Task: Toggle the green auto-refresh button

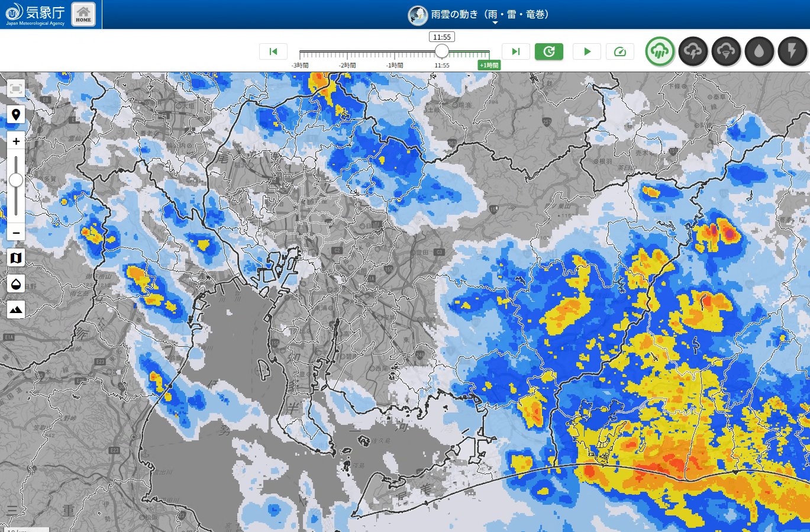Action: pos(549,51)
